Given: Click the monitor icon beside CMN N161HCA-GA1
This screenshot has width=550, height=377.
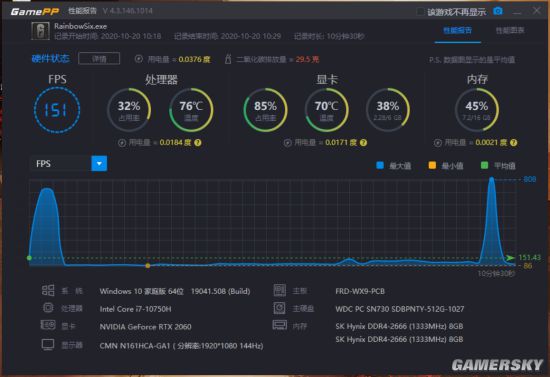Looking at the screenshot, I should click(x=48, y=345).
